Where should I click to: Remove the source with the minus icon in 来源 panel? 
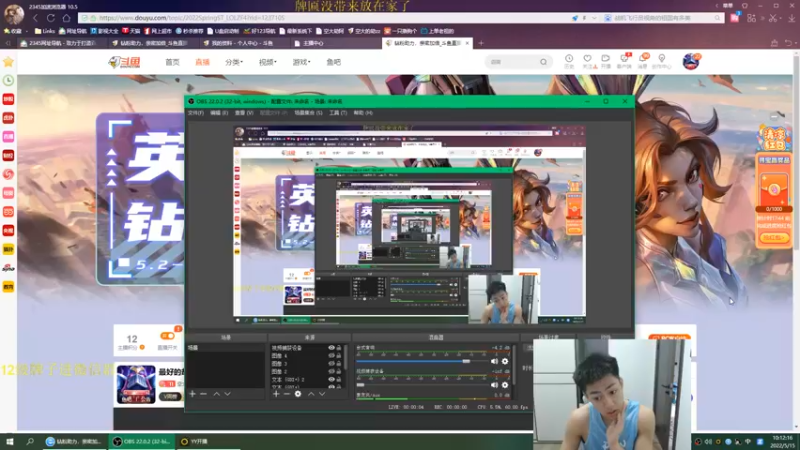pos(287,394)
